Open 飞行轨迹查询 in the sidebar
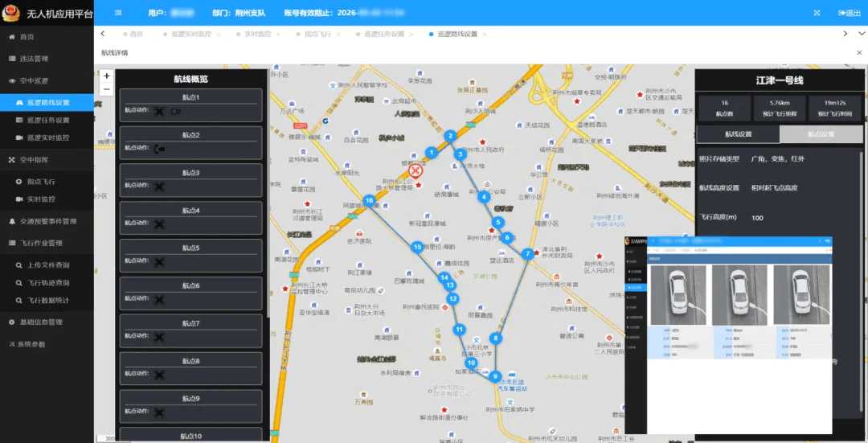 point(47,282)
